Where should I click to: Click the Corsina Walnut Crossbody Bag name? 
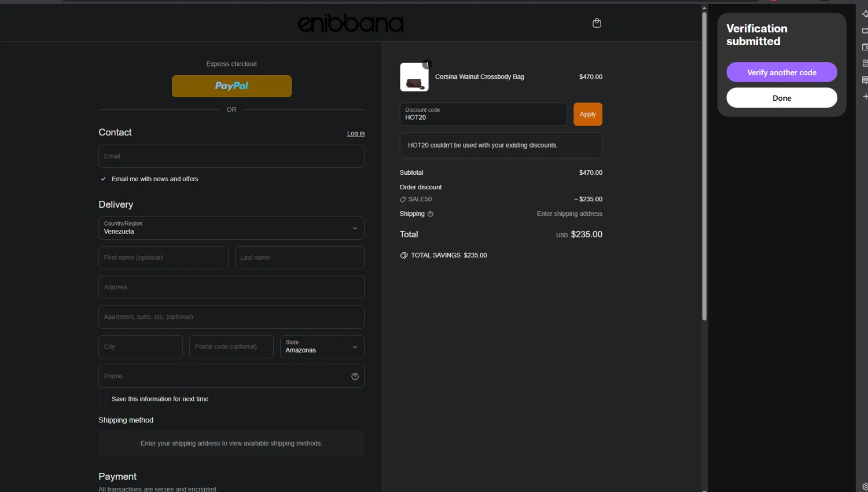pyautogui.click(x=480, y=77)
